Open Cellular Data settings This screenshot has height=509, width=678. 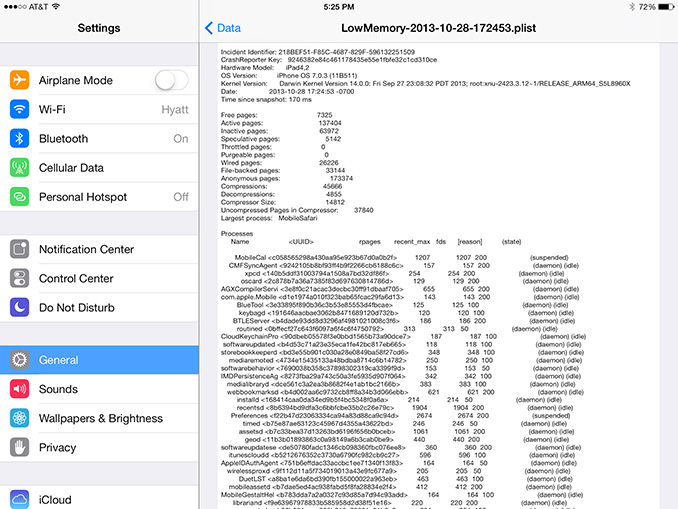pos(99,167)
